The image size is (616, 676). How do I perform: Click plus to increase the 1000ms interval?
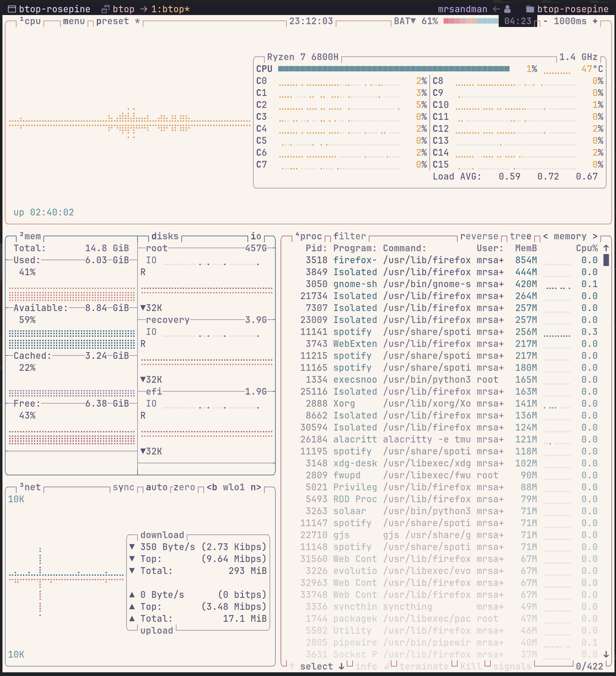pyautogui.click(x=595, y=21)
